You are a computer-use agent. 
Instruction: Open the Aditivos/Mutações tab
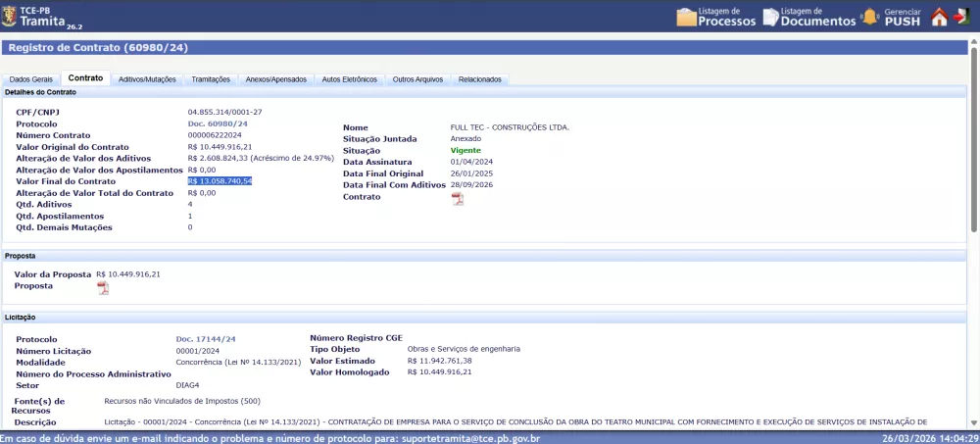(148, 79)
